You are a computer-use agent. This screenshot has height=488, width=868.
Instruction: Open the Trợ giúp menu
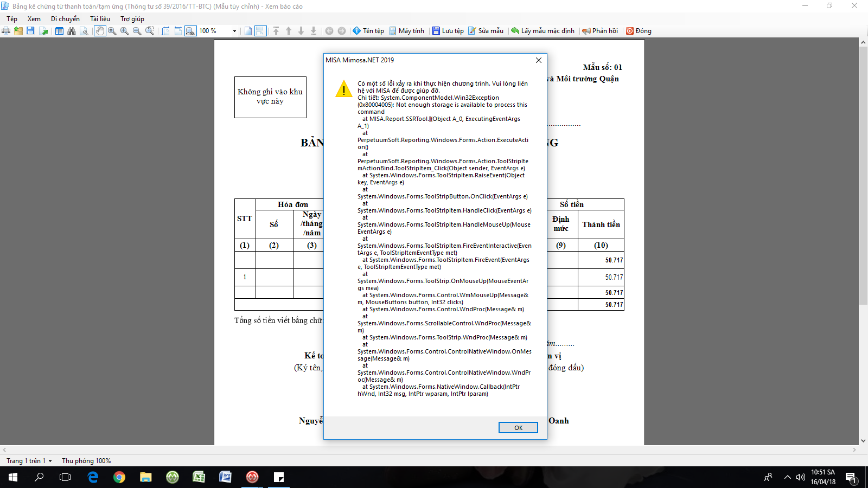132,19
